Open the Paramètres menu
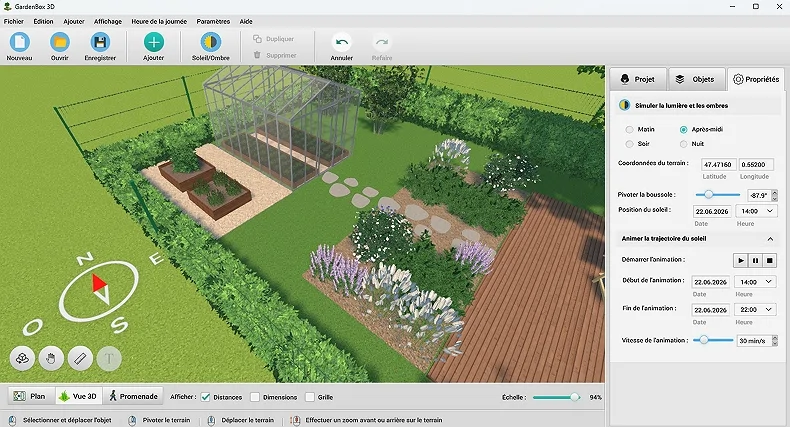Viewport: 790px width, 427px height. click(213, 22)
